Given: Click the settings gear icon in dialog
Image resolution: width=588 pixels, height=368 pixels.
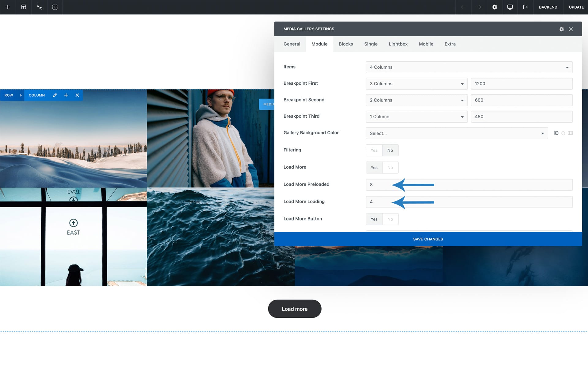Looking at the screenshot, I should [x=561, y=29].
